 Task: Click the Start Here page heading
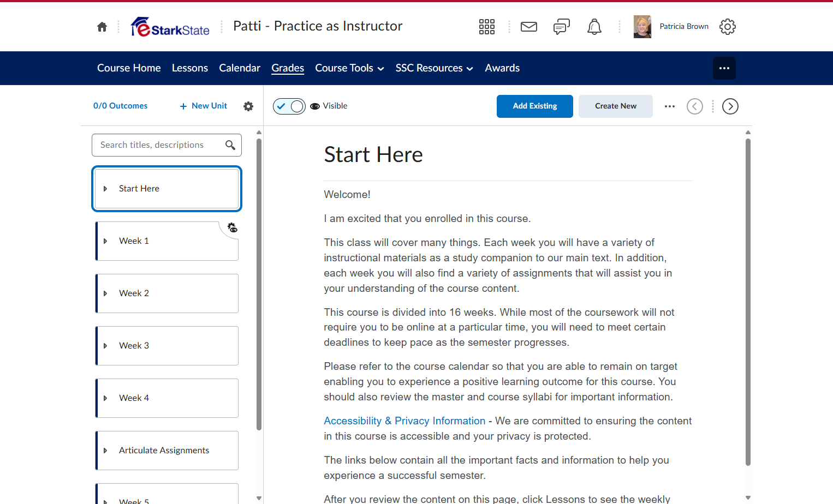(373, 155)
